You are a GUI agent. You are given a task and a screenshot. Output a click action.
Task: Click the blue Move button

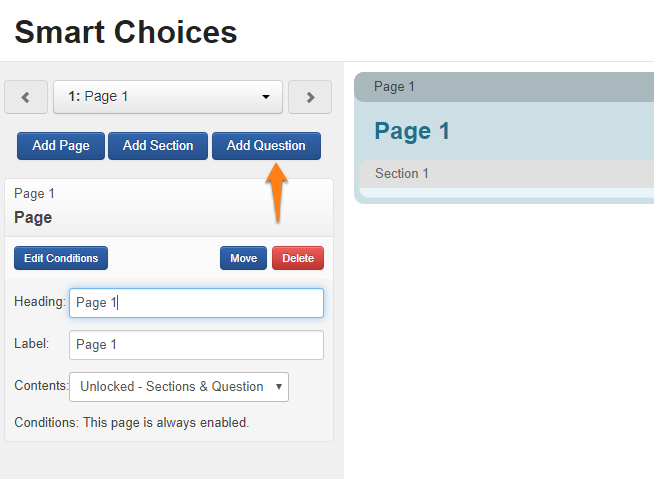[243, 258]
